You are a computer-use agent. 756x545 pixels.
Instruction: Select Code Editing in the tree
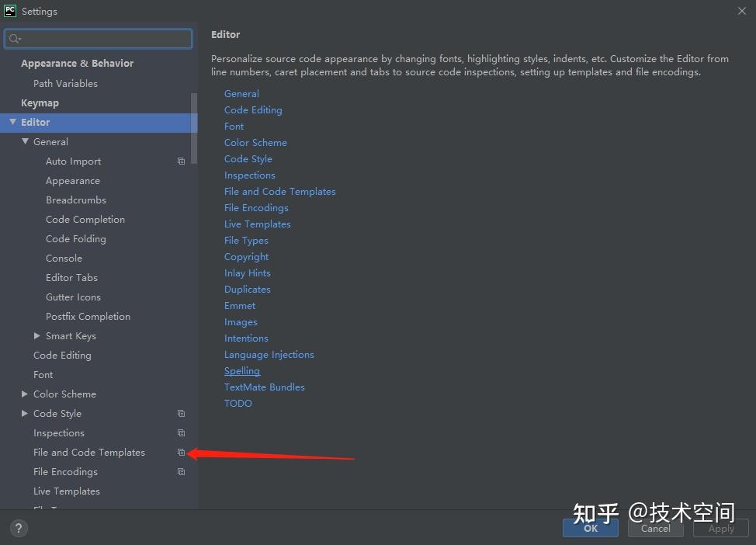(62, 355)
